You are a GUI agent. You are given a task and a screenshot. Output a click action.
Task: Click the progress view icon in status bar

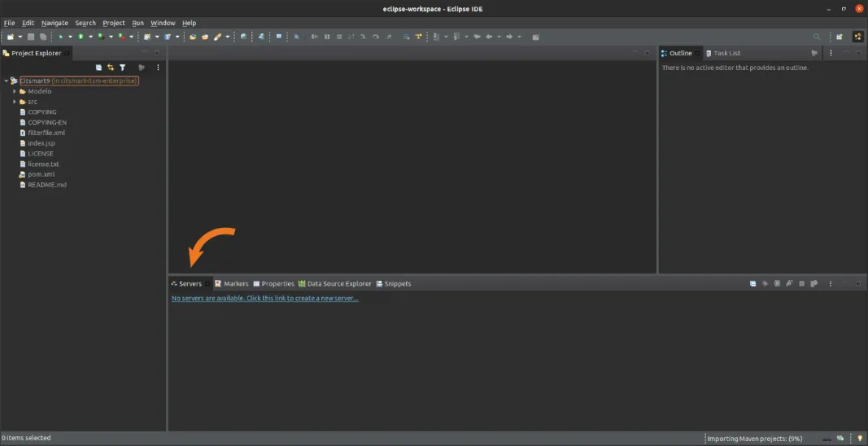click(x=840, y=438)
